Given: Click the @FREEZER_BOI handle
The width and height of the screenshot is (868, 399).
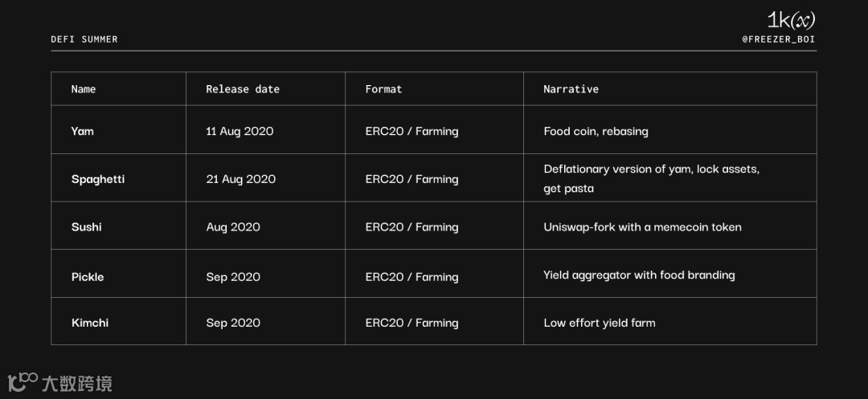Looking at the screenshot, I should (x=779, y=39).
